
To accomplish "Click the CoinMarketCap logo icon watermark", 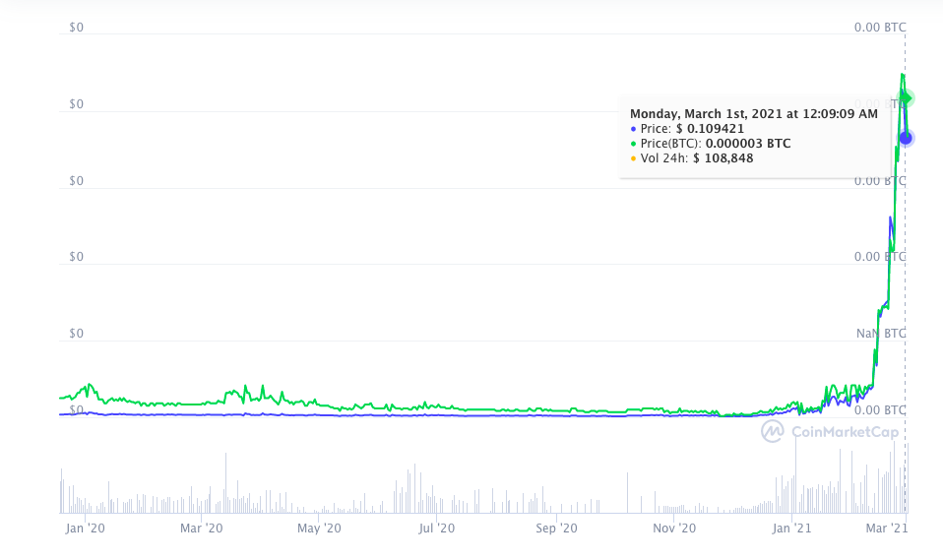I will 773,431.
